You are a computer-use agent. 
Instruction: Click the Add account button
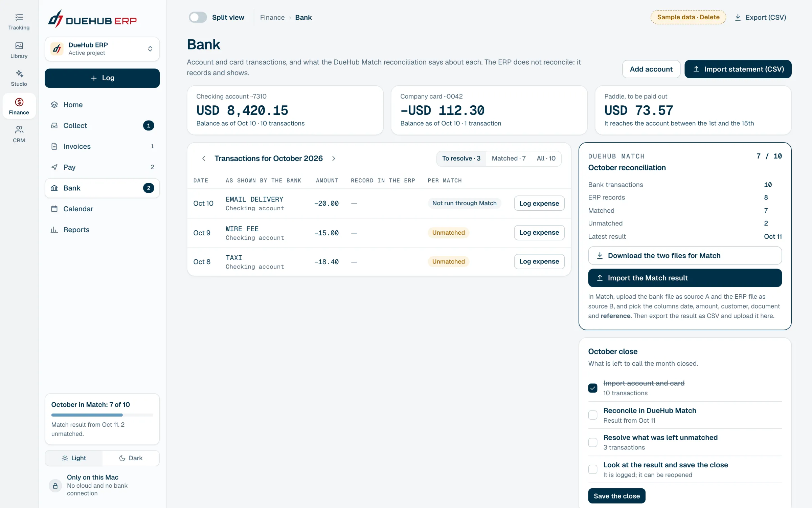pos(651,69)
